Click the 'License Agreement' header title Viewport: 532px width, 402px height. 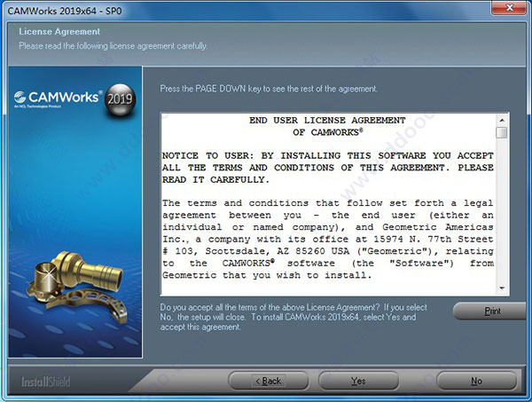coord(59,32)
